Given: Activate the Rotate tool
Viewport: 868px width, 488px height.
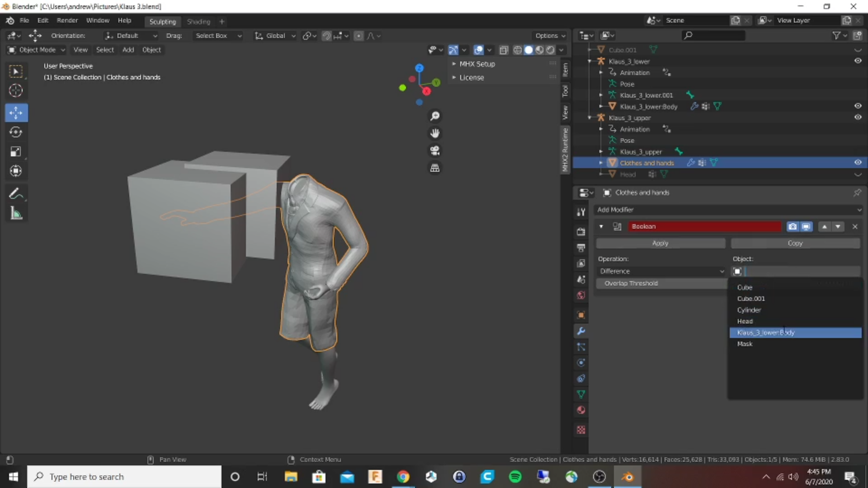Looking at the screenshot, I should pyautogui.click(x=16, y=132).
